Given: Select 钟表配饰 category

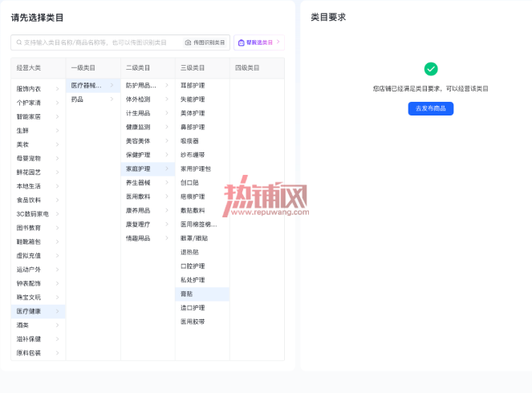Looking at the screenshot, I should [x=38, y=283].
